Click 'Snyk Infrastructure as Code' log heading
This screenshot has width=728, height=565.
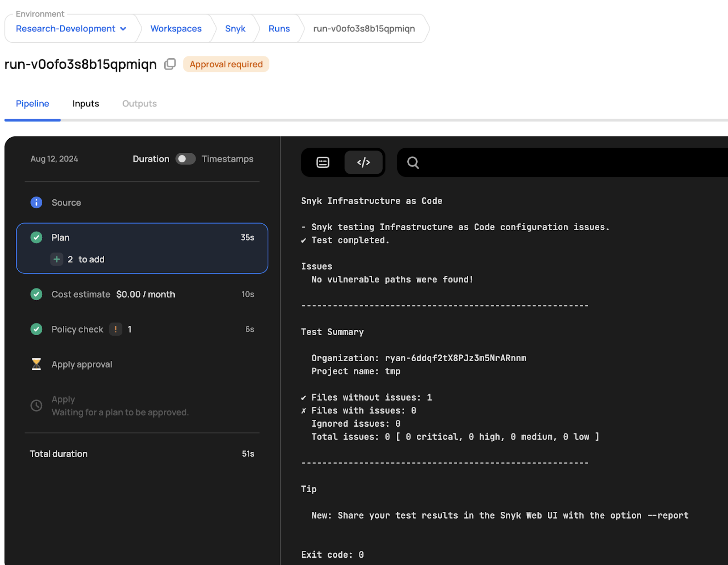point(371,201)
